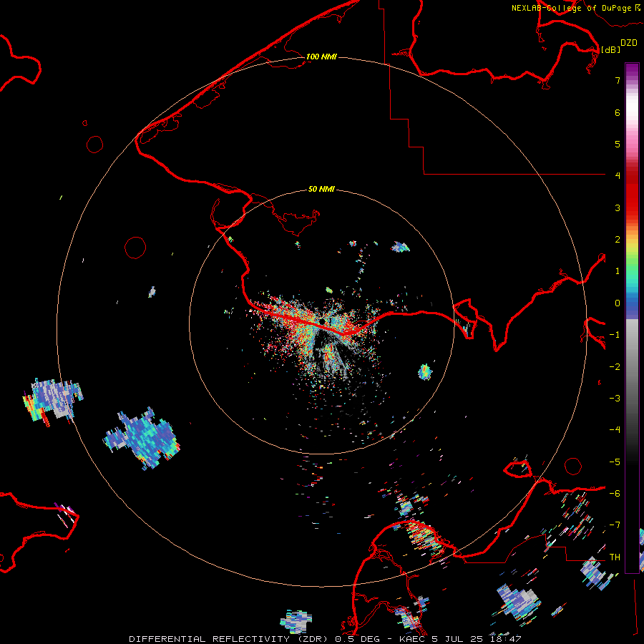Click the ZDR color scale bar
Screen dimensions: 644x644
coord(632,318)
